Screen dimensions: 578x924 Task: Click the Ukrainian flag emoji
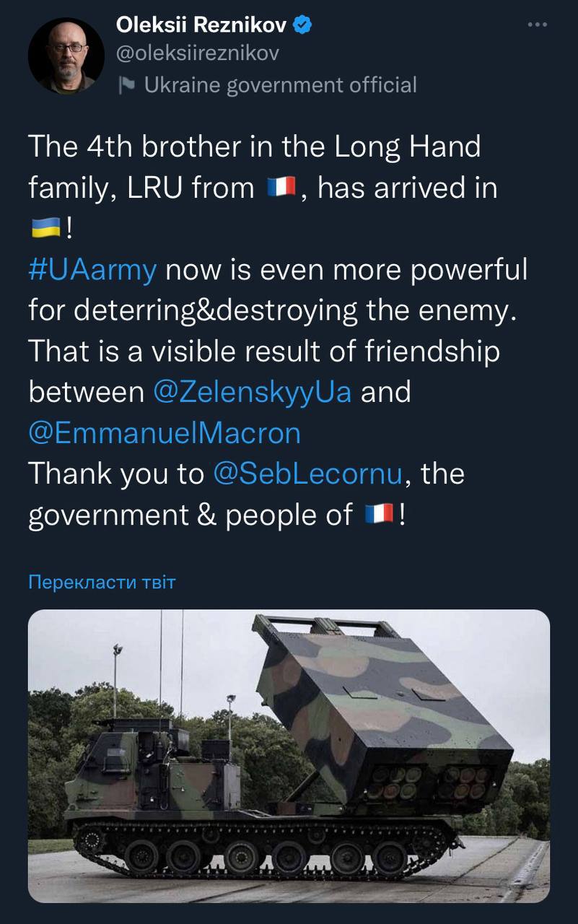click(45, 230)
